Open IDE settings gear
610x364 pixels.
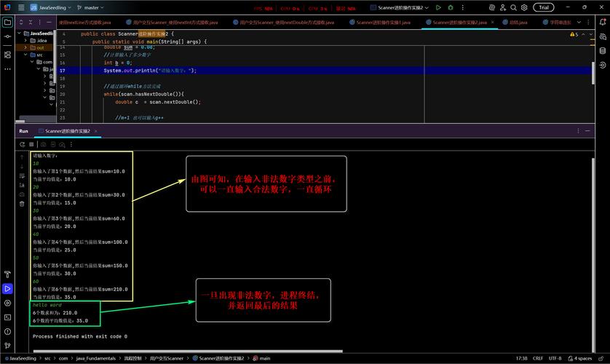tap(524, 7)
